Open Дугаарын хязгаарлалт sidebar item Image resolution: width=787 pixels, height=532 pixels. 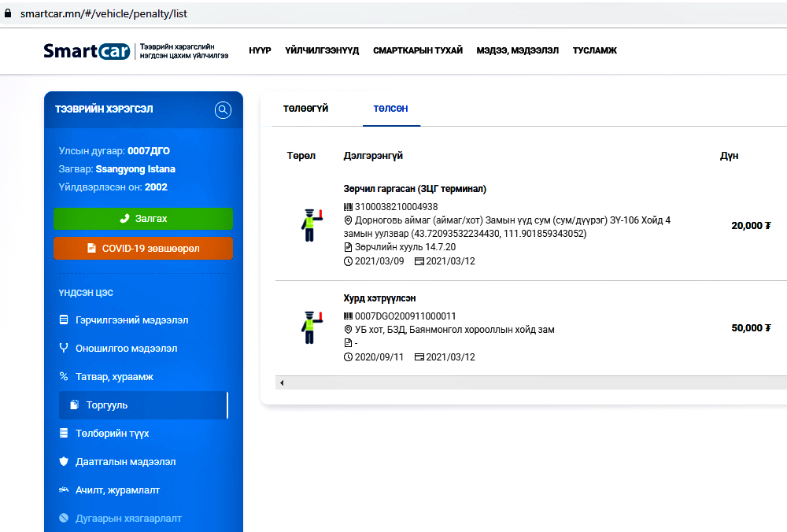click(x=127, y=519)
